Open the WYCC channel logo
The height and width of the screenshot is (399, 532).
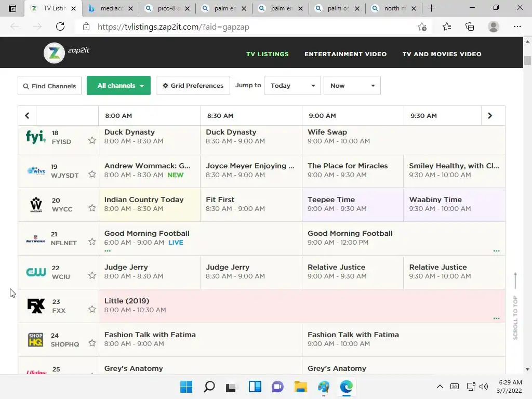tap(36, 205)
